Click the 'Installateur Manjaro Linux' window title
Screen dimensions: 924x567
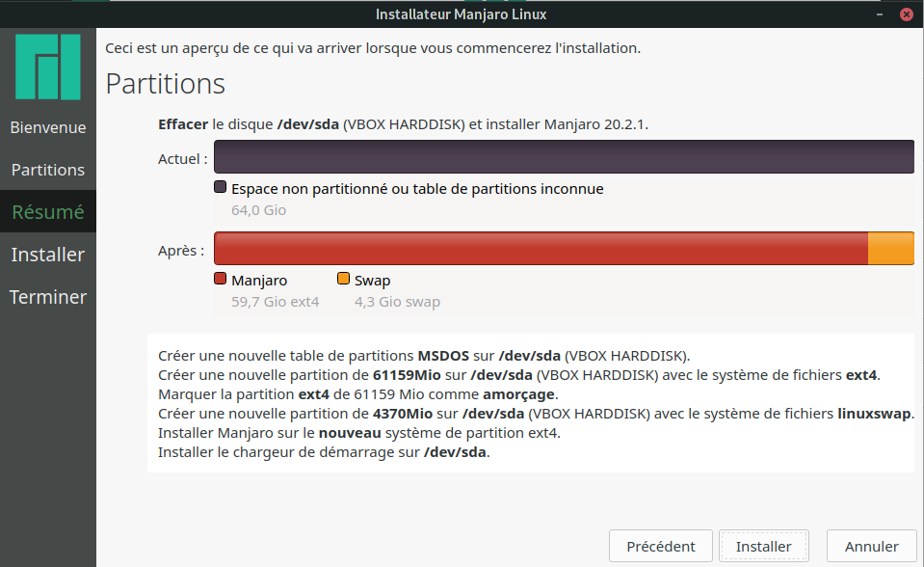(462, 14)
